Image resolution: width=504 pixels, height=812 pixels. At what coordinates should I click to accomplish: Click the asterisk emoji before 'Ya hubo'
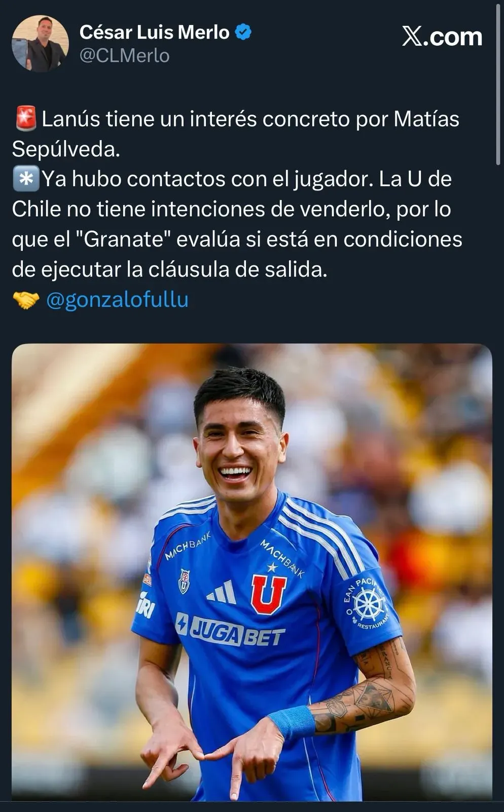coord(25,179)
